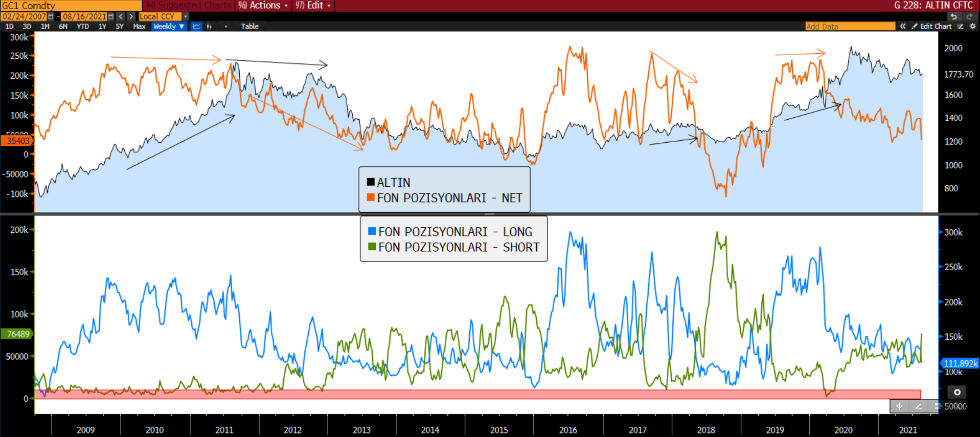Select candlestick bar chart type icon
Viewport: 980px width, 437px height.
[x=209, y=26]
